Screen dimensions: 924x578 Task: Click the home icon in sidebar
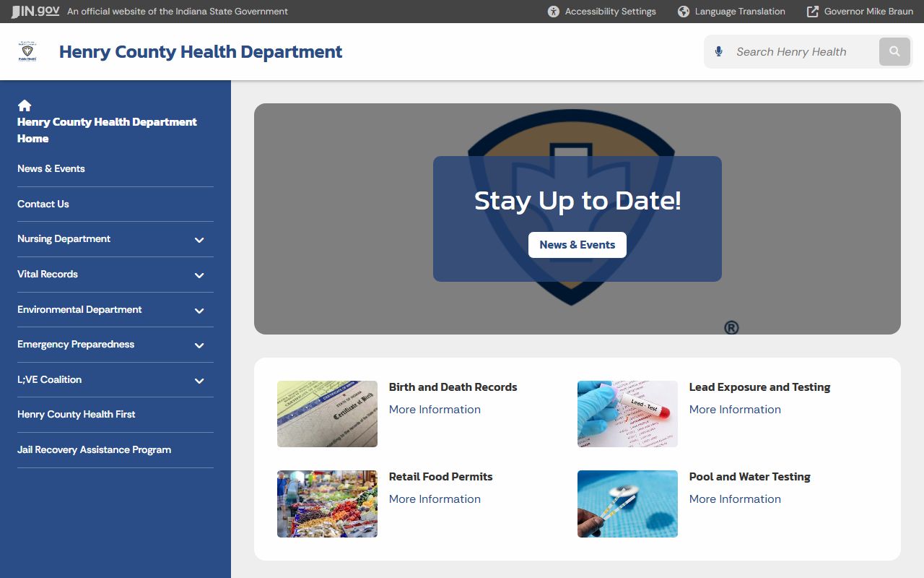25,105
